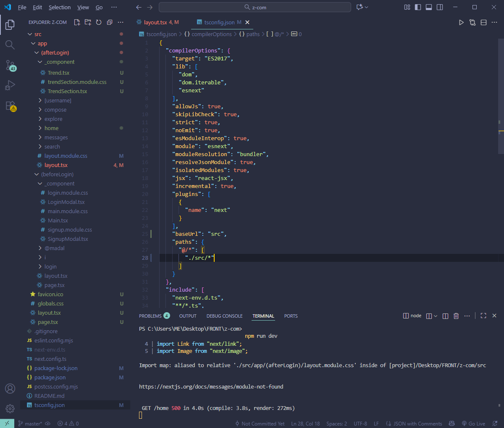
Task: Toggle the bottom panel layout
Action: pos(429,7)
